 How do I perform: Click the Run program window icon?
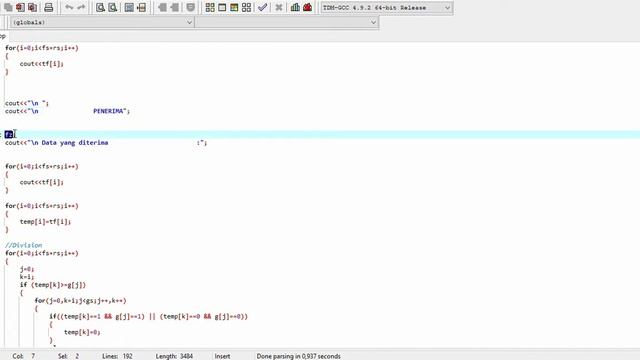222,7
